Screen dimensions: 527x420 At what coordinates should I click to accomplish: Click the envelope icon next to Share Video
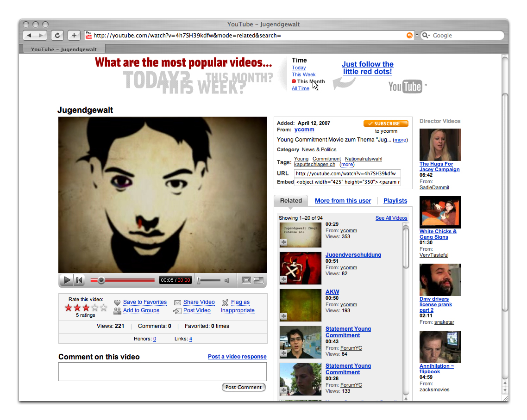pyautogui.click(x=177, y=303)
